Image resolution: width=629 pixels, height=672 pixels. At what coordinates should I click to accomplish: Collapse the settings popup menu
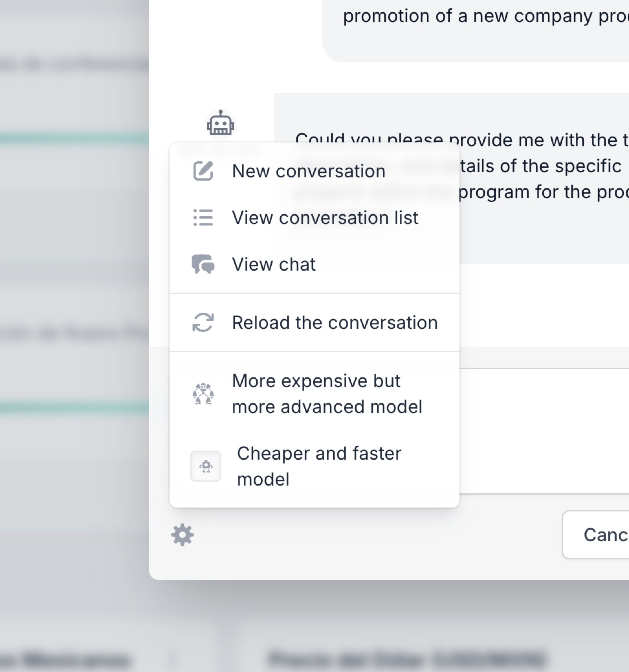coord(183,535)
